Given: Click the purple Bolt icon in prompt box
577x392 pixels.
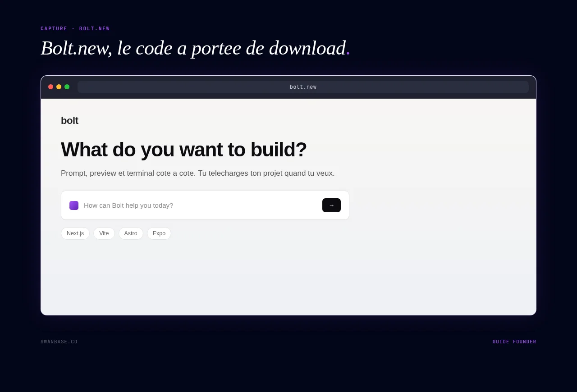Looking at the screenshot, I should tap(74, 205).
